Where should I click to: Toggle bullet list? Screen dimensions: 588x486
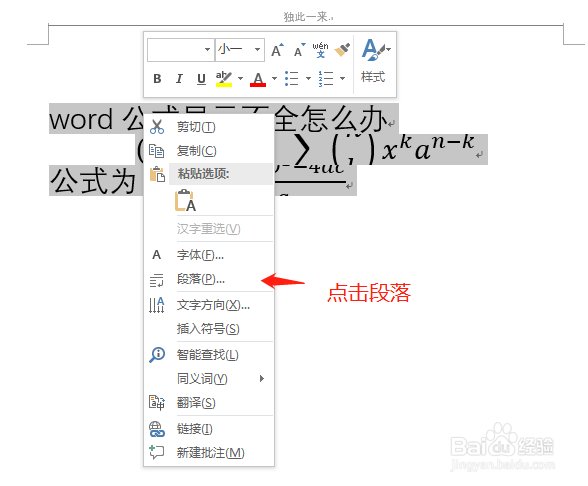point(291,79)
